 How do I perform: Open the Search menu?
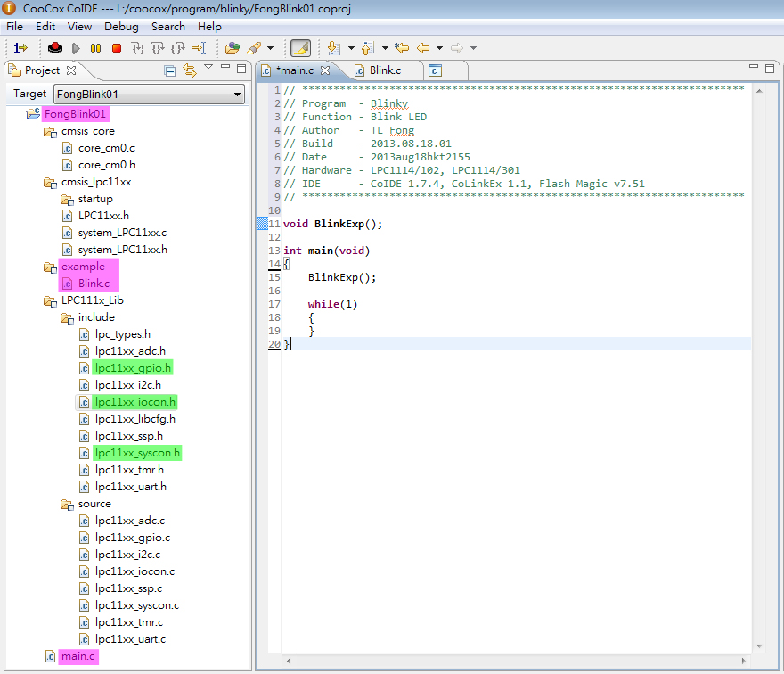pyautogui.click(x=168, y=27)
